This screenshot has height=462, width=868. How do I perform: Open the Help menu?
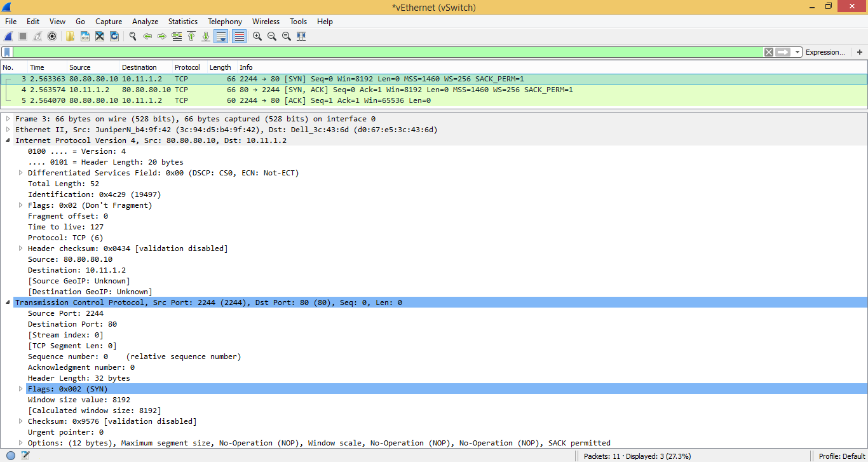325,22
